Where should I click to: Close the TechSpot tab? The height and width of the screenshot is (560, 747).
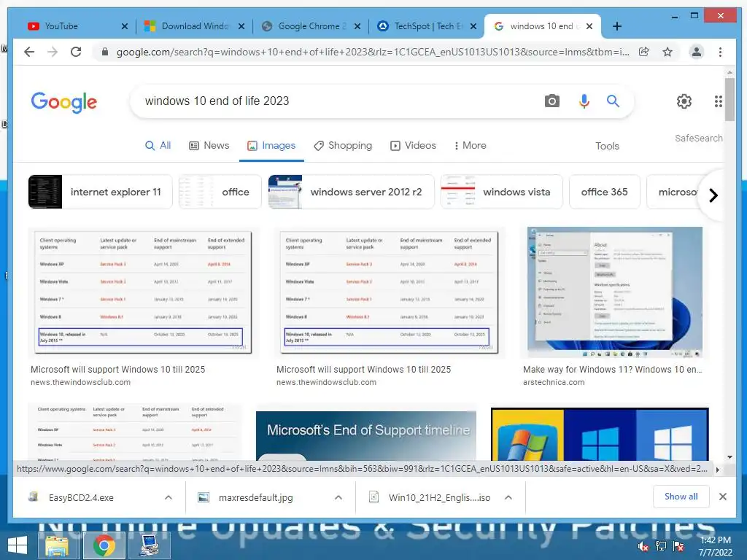(473, 26)
